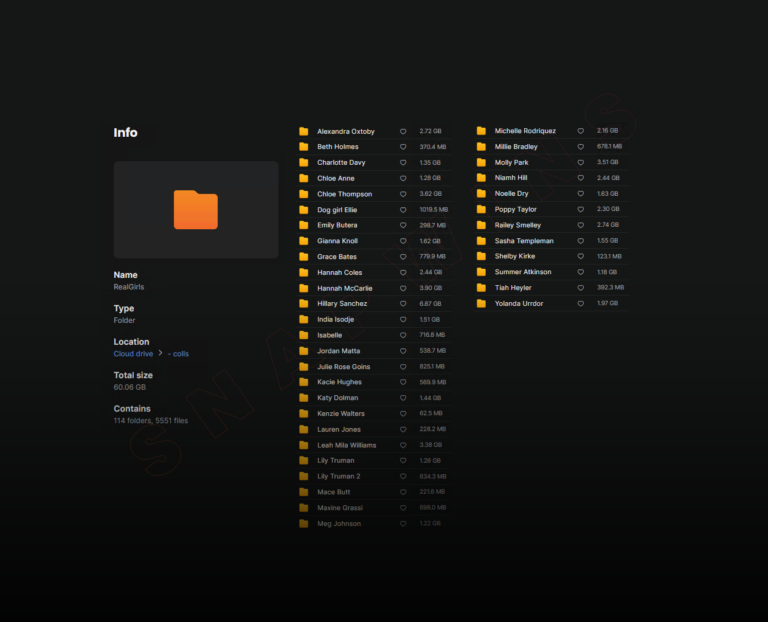Select the Sasha Templeman folder name
Viewport: 768px width, 622px height.
524,241
